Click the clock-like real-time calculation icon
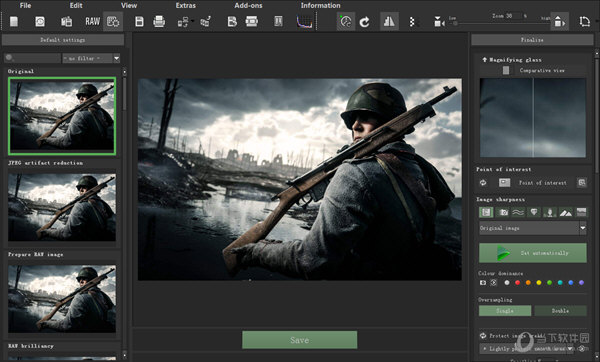600x362 pixels. pos(346,21)
